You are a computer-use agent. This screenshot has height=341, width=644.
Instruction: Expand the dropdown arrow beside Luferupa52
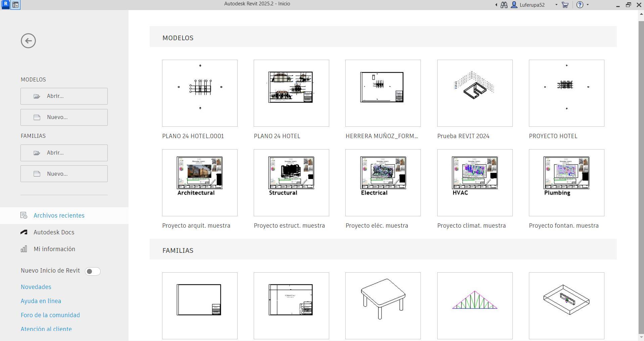(556, 5)
